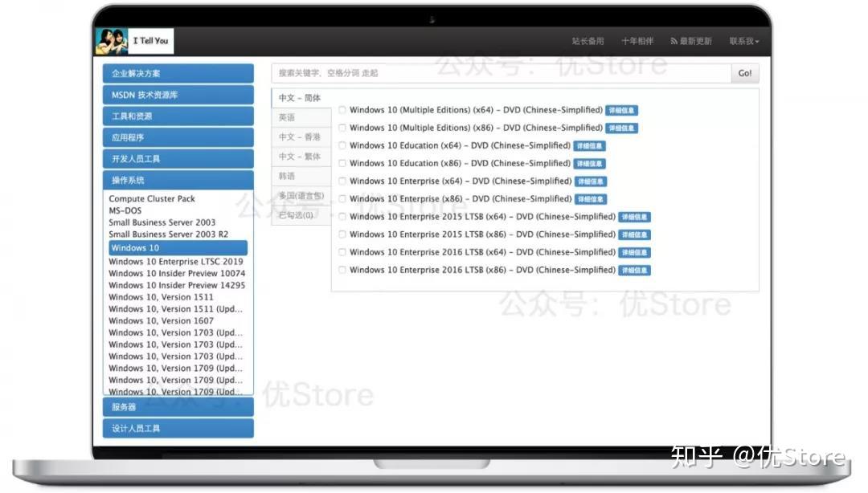
Task: Open the 十年相伴 navigation link
Action: point(637,41)
